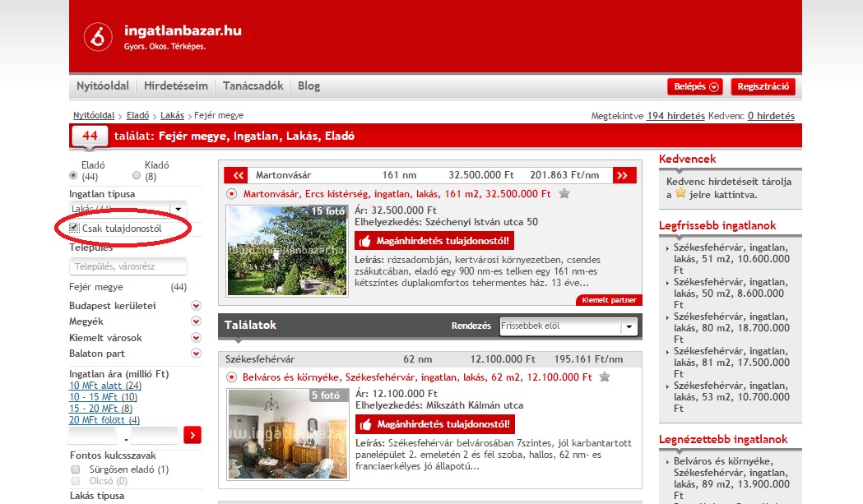
Task: Click the ingatlanbazar.hu logo icon
Action: click(x=98, y=37)
